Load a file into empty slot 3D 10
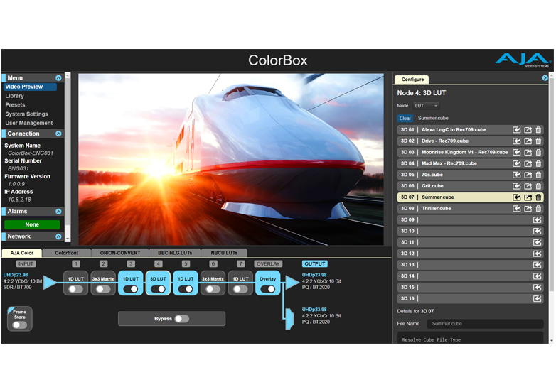This screenshot has width=556, height=392. click(538, 232)
